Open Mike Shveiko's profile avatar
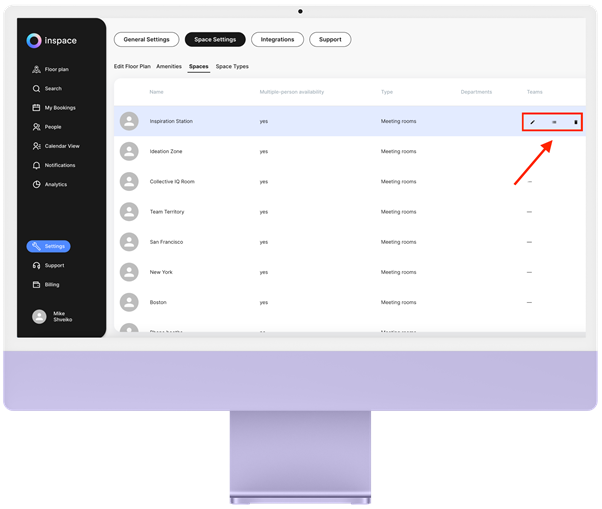This screenshot has width=602, height=509. point(39,317)
